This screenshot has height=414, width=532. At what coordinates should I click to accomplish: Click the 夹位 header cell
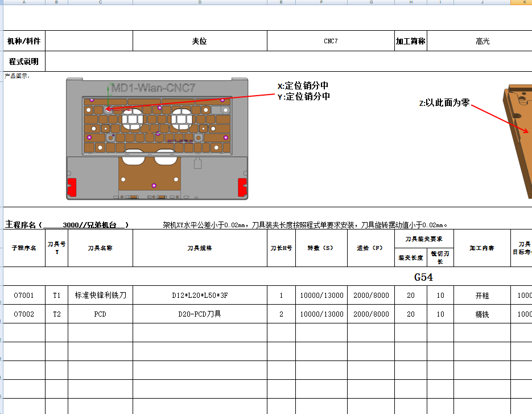click(200, 40)
